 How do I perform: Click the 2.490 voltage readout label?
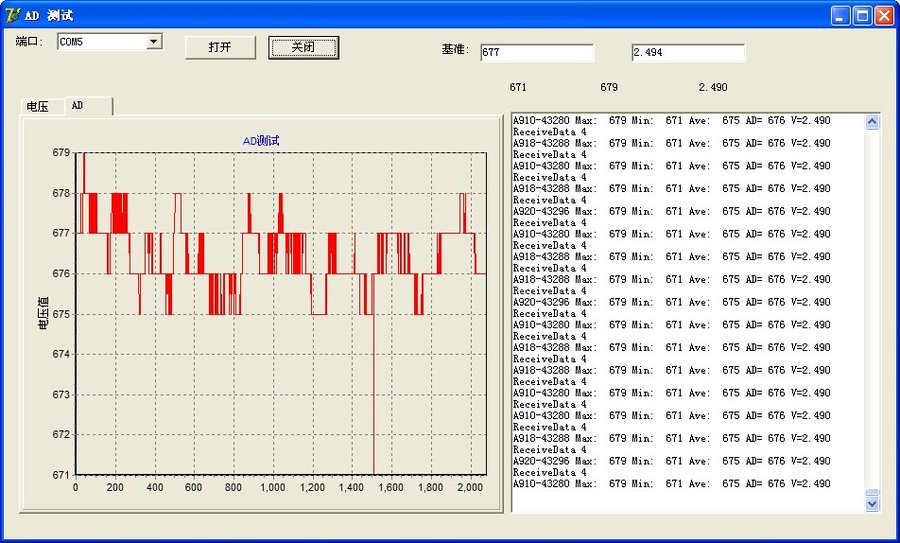coord(713,88)
